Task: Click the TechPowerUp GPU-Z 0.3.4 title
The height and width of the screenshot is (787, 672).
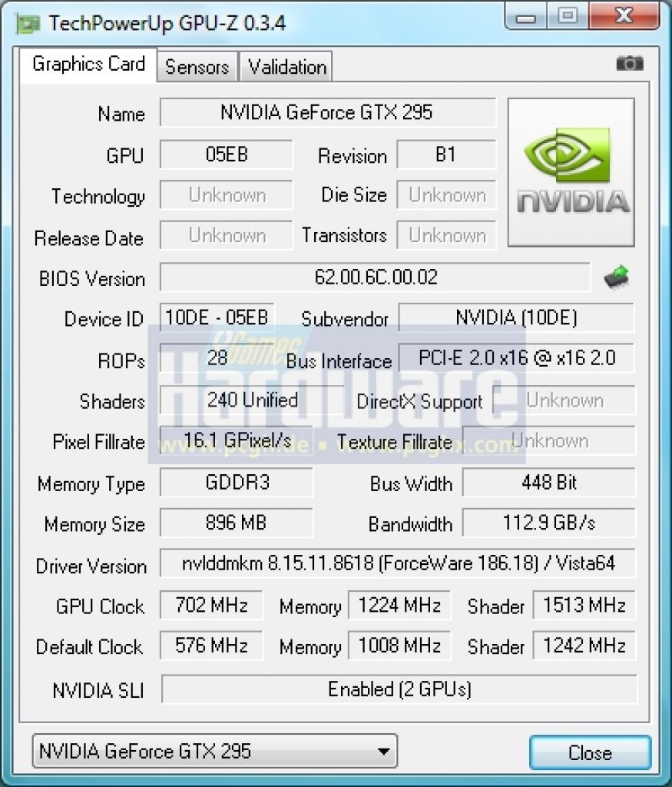Action: (x=167, y=23)
